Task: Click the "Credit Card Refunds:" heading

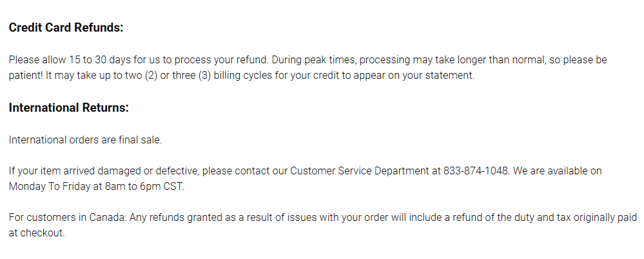Action: point(66,28)
